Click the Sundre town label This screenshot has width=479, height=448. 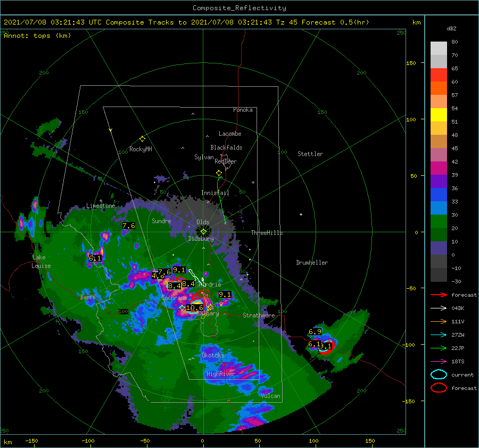pos(161,221)
